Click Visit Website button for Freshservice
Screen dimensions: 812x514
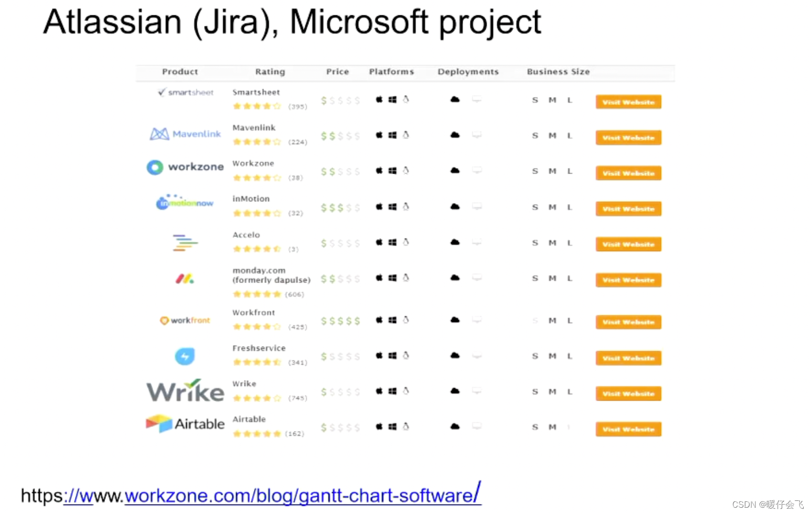(x=628, y=358)
